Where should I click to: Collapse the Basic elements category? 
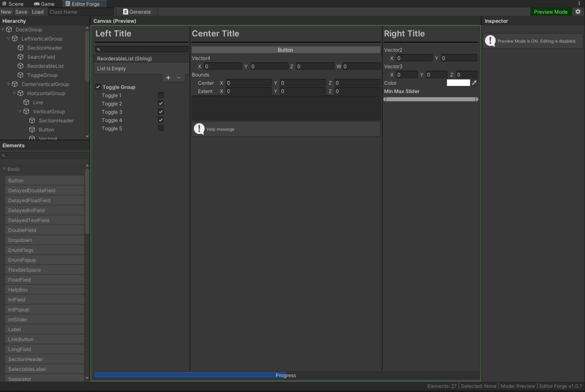(4, 169)
